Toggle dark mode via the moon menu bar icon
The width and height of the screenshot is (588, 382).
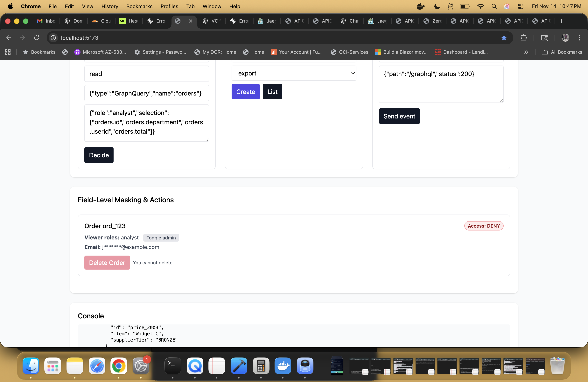437,6
